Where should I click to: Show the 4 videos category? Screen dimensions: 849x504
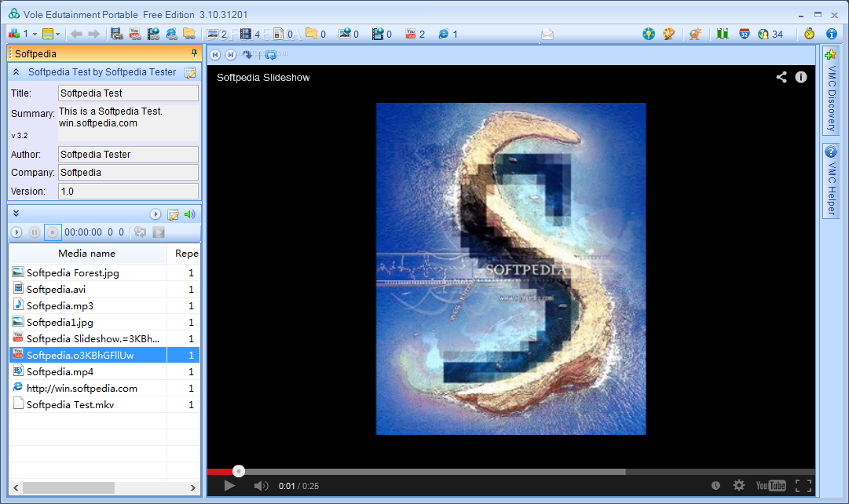(x=251, y=34)
